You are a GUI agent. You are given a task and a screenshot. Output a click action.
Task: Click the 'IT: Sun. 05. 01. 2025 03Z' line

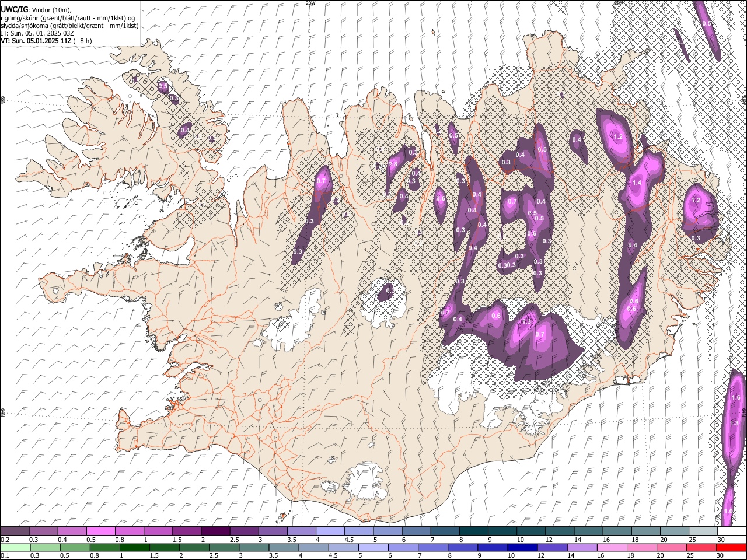tap(37, 33)
